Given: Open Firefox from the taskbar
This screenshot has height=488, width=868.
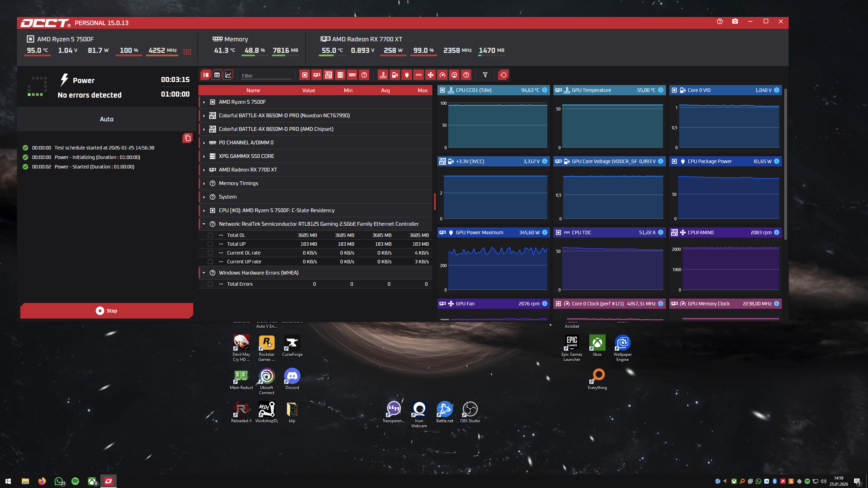Looking at the screenshot, I should pos(42,481).
